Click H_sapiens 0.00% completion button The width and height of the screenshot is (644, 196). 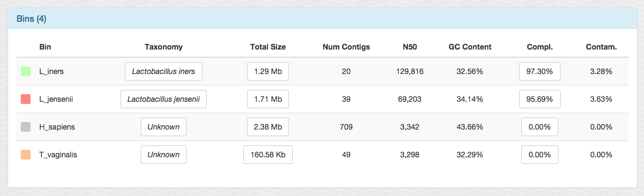coord(540,127)
